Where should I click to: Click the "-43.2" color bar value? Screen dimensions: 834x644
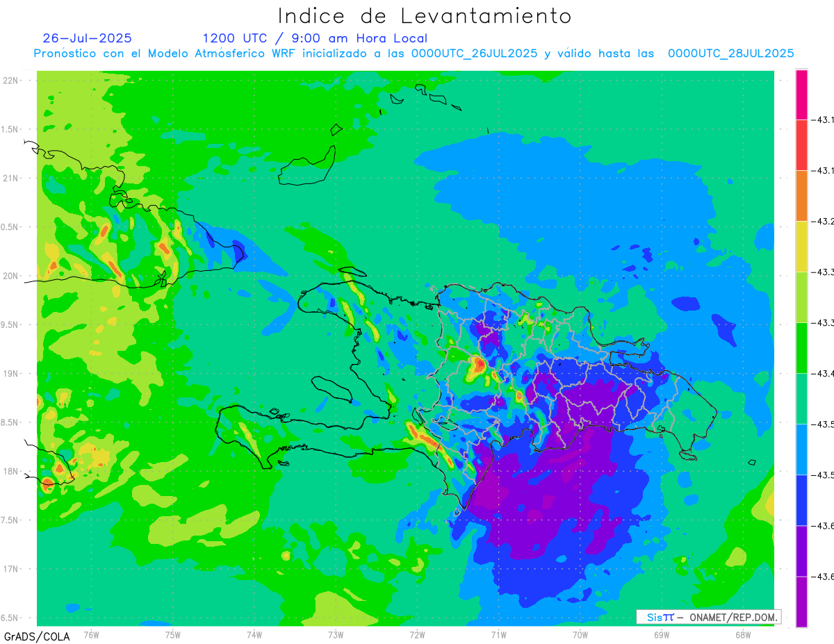(824, 222)
